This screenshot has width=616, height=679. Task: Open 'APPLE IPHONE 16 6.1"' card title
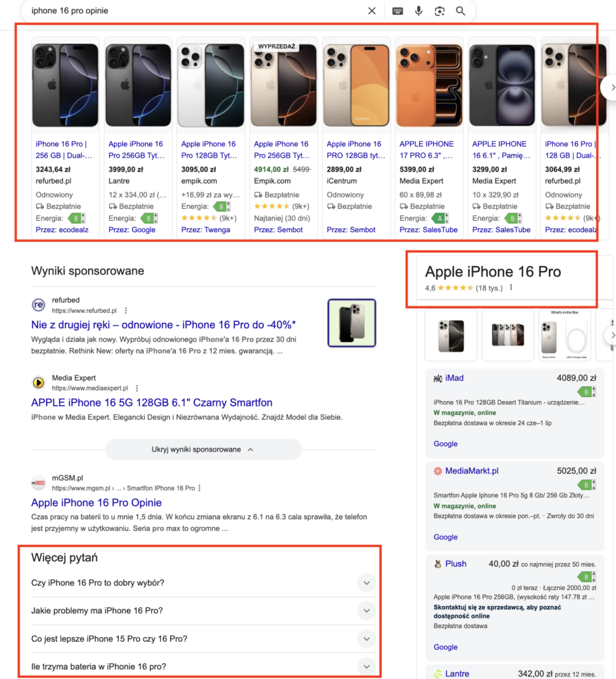coord(501,149)
